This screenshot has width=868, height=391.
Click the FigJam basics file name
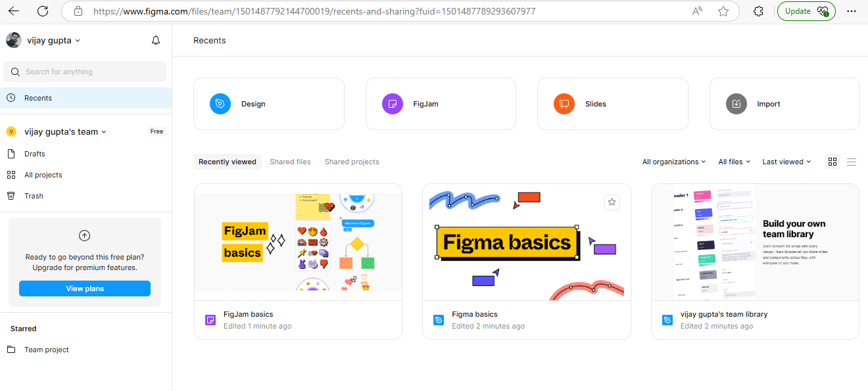pos(249,314)
